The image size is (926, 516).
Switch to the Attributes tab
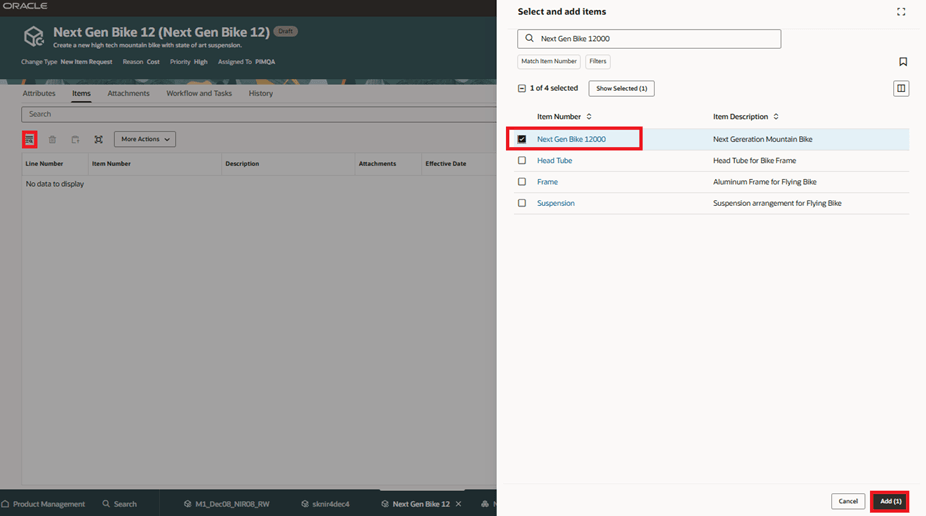pyautogui.click(x=39, y=93)
